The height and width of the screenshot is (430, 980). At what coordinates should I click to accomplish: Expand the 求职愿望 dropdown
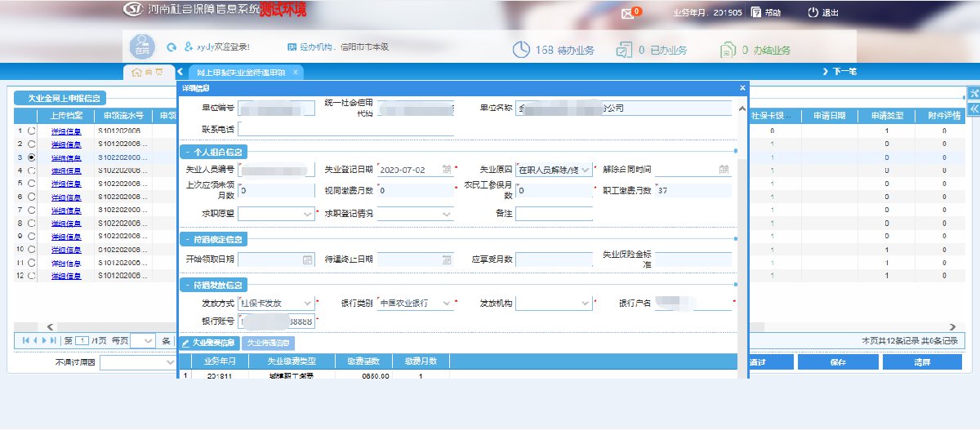coord(307,214)
